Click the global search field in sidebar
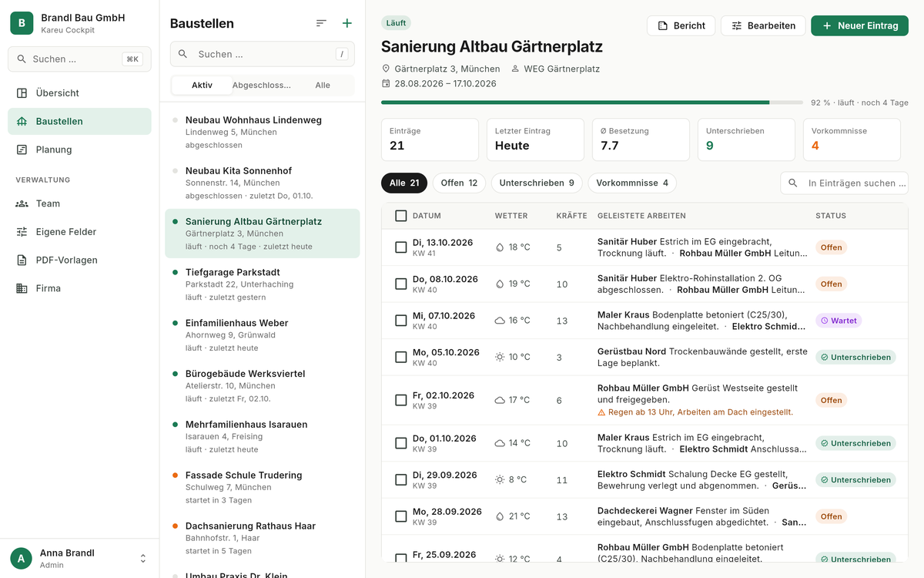 (79, 59)
